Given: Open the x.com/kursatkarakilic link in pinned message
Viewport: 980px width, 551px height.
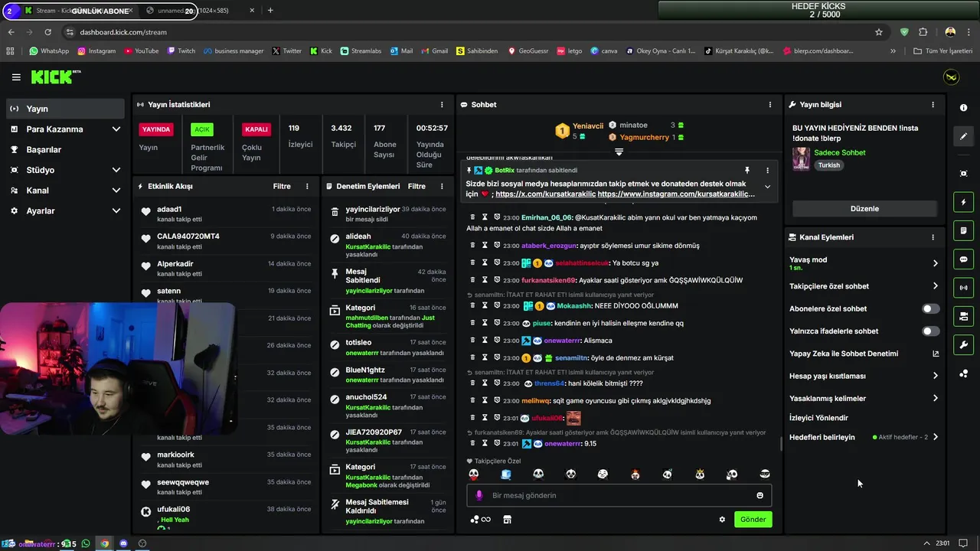Looking at the screenshot, I should tap(545, 194).
